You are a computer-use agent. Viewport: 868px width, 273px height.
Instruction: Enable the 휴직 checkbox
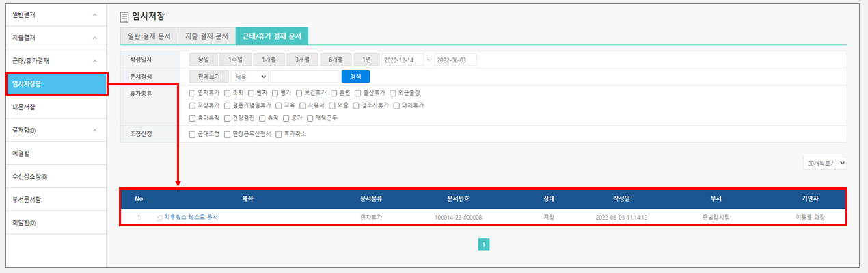[262, 118]
